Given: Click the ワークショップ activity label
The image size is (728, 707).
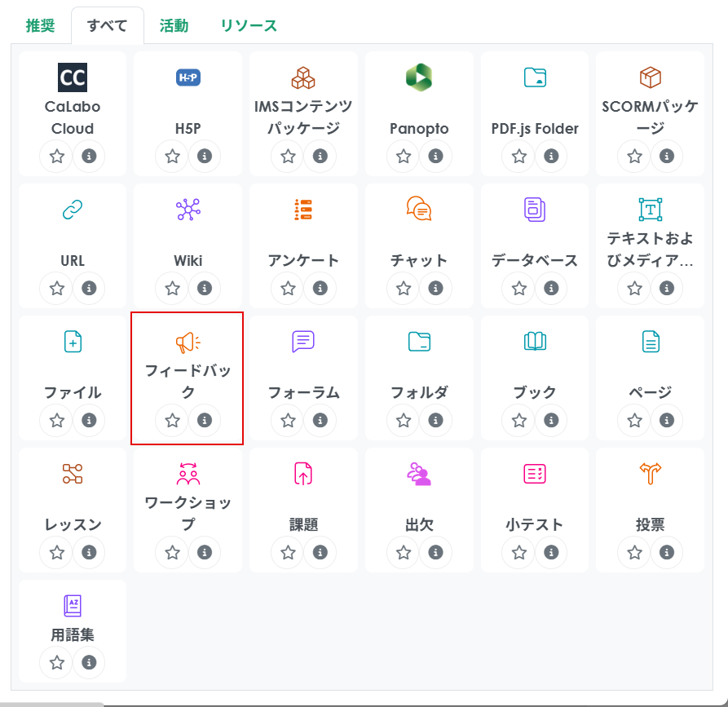Looking at the screenshot, I should point(188,513).
